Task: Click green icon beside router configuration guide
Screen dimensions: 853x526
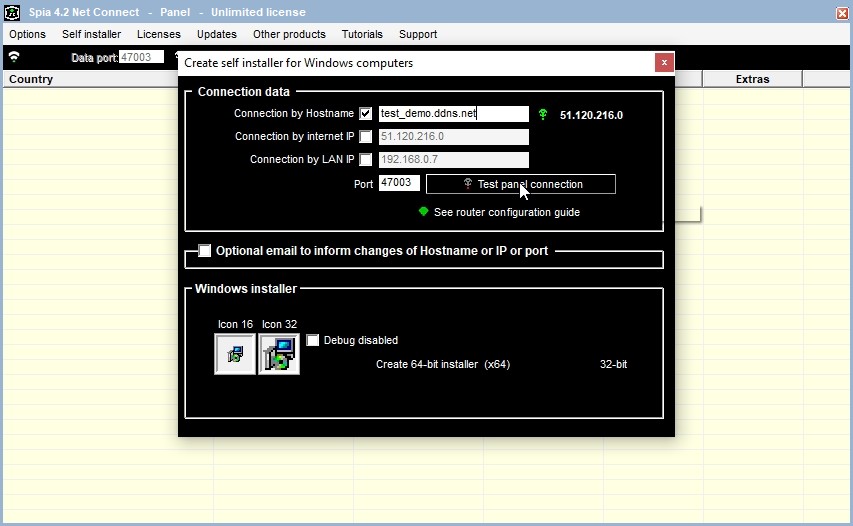Action: click(423, 212)
